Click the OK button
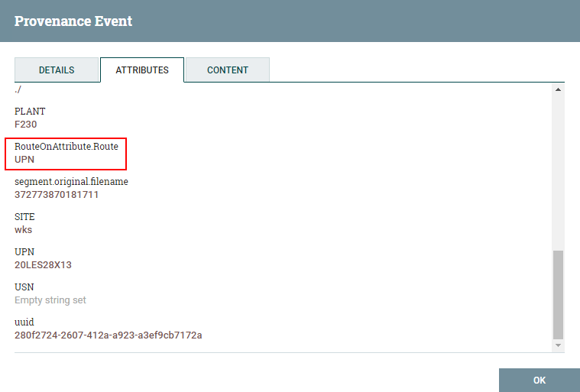This screenshot has width=580, height=392. (539, 381)
